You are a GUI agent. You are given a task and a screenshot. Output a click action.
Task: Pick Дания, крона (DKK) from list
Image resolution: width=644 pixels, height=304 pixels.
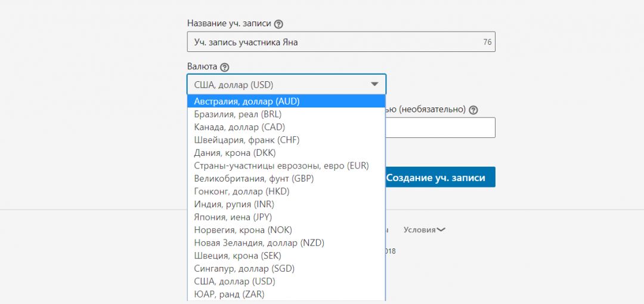click(x=286, y=153)
